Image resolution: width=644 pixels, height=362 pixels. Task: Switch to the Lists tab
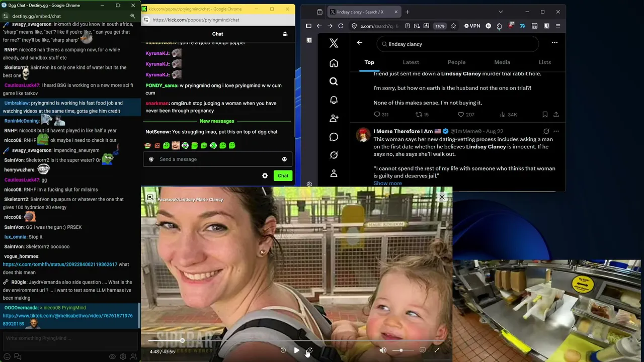545,62
